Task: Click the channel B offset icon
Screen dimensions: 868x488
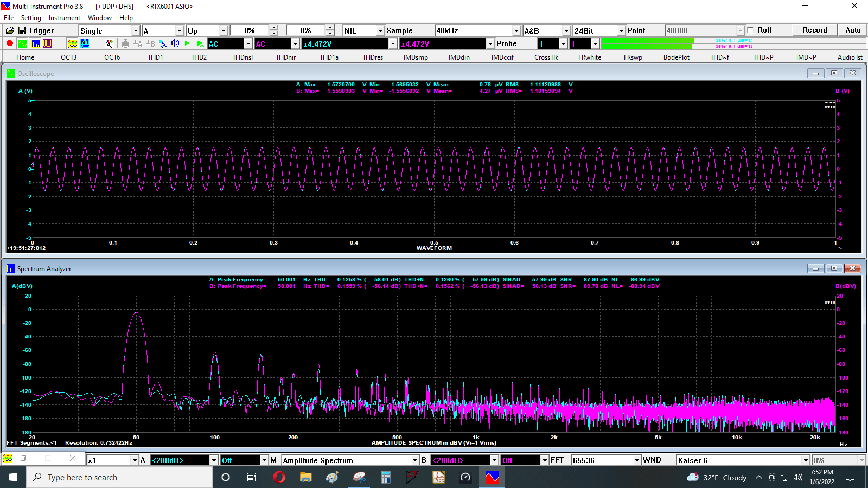Action: point(150,43)
